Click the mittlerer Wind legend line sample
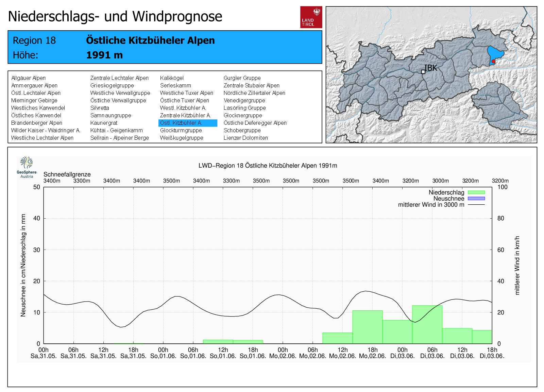This screenshot has width=544, height=392. [x=476, y=205]
